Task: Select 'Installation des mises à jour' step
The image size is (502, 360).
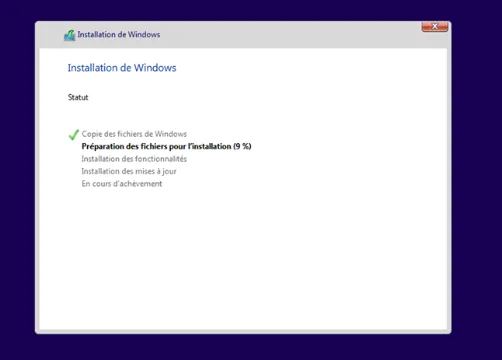Action: point(129,171)
